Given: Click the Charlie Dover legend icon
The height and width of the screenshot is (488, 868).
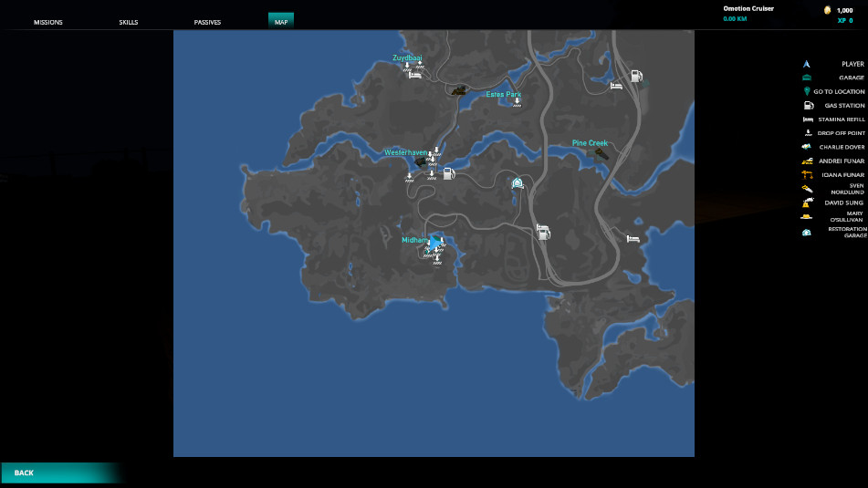Looking at the screenshot, I should (x=806, y=147).
